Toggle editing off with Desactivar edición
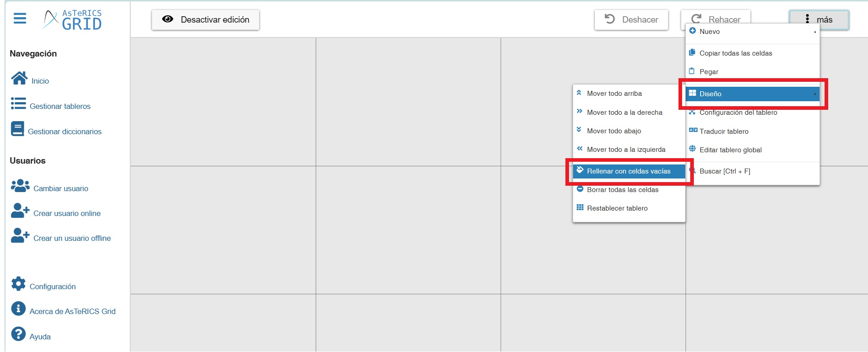 205,20
